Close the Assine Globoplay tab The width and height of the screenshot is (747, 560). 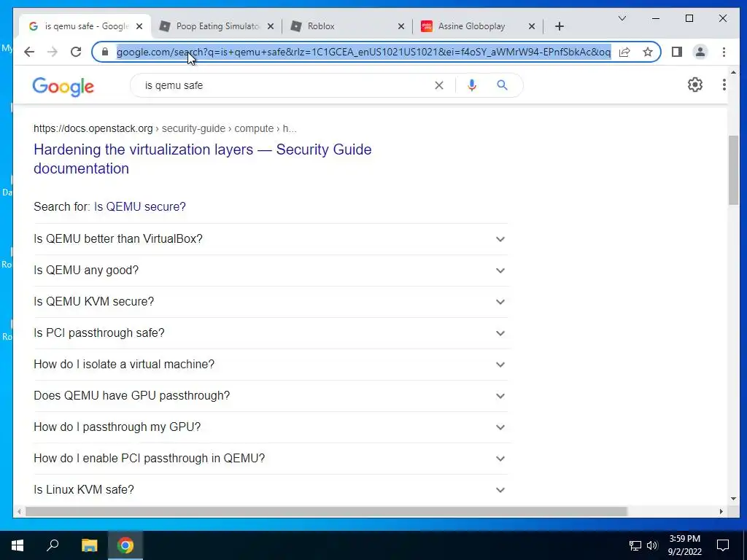coord(532,26)
